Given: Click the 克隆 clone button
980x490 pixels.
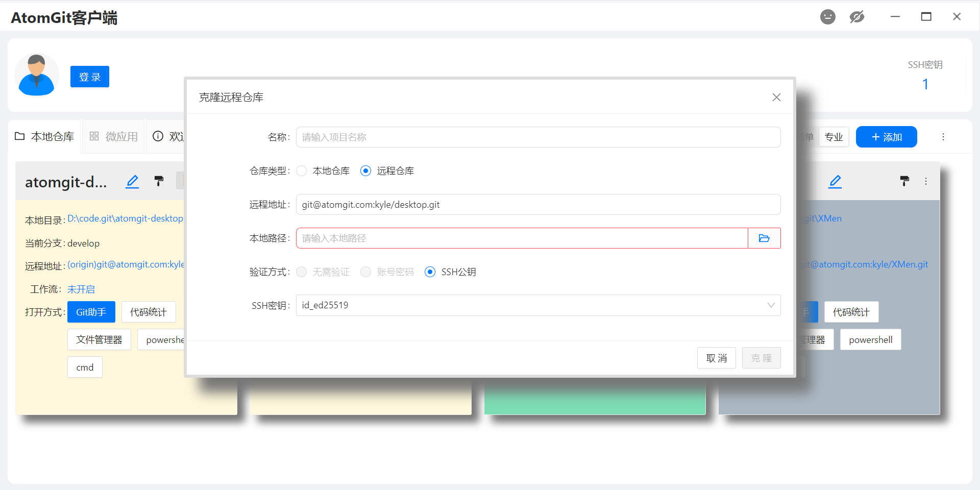Looking at the screenshot, I should (x=762, y=358).
